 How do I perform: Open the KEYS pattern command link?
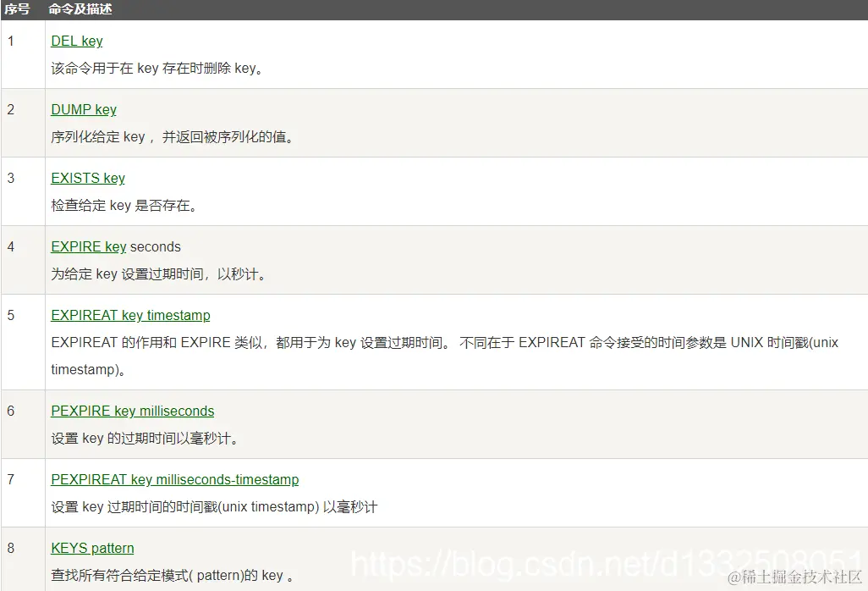coord(92,549)
